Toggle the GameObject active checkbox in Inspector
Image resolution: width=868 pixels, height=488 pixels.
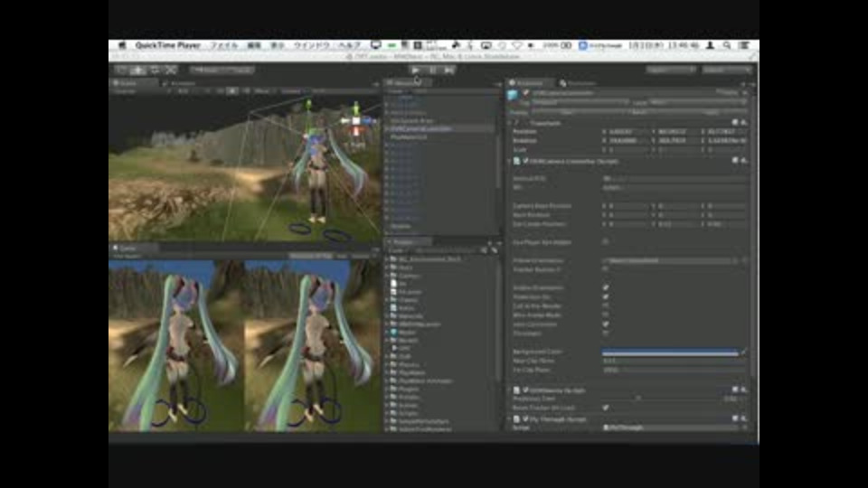[x=526, y=93]
